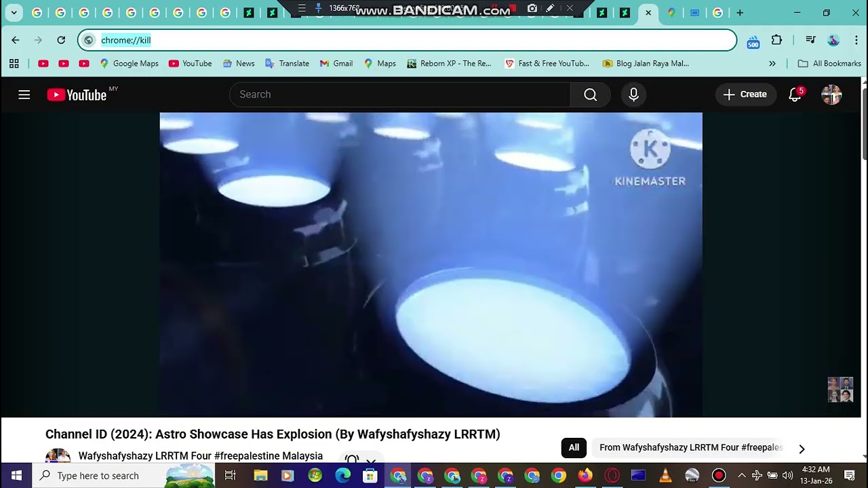Click the YouTube Search field
This screenshot has height=488, width=868.
pyautogui.click(x=400, y=94)
